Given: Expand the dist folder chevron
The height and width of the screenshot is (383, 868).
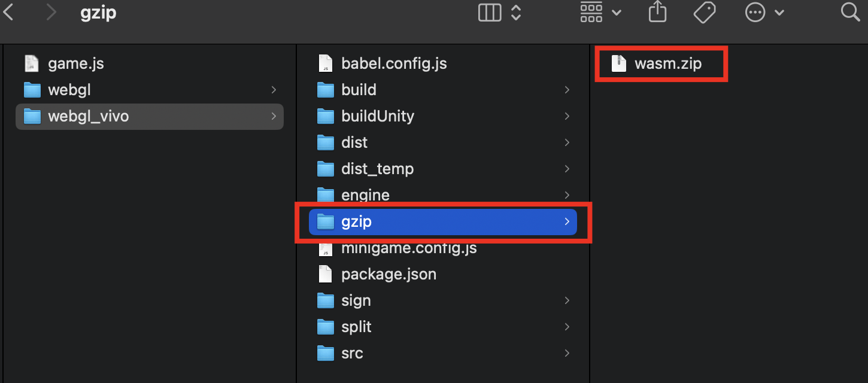Looking at the screenshot, I should pyautogui.click(x=566, y=142).
